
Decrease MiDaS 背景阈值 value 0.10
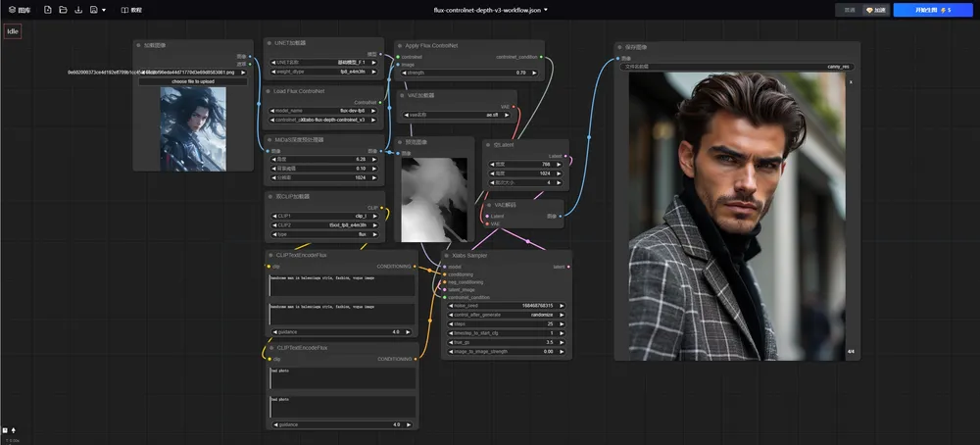click(x=273, y=169)
